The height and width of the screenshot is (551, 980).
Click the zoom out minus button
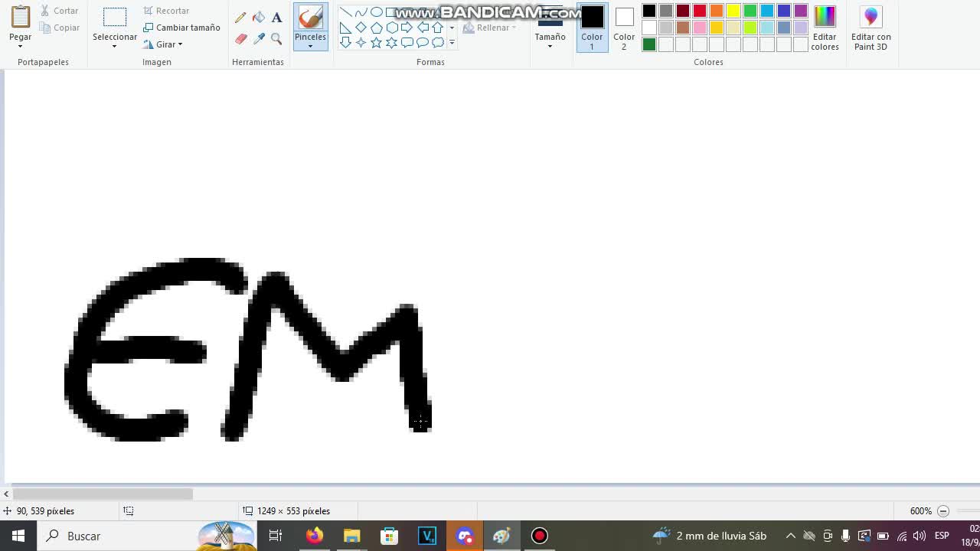(x=943, y=511)
